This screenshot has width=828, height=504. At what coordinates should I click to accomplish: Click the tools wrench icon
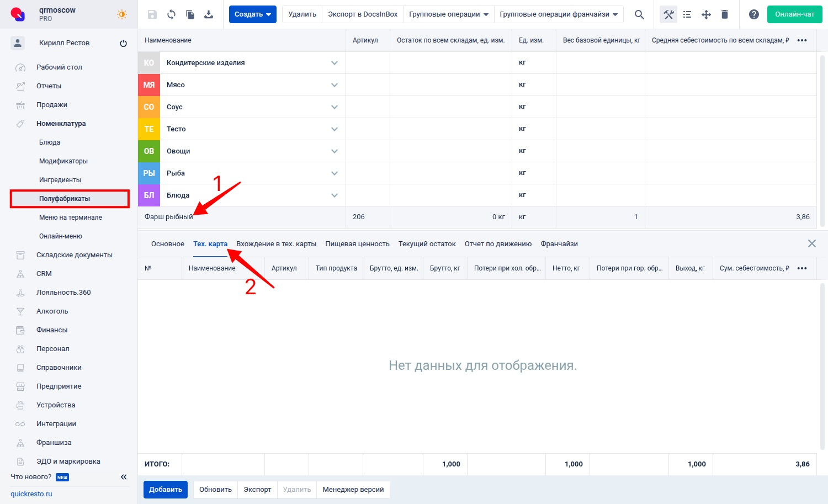pyautogui.click(x=668, y=14)
